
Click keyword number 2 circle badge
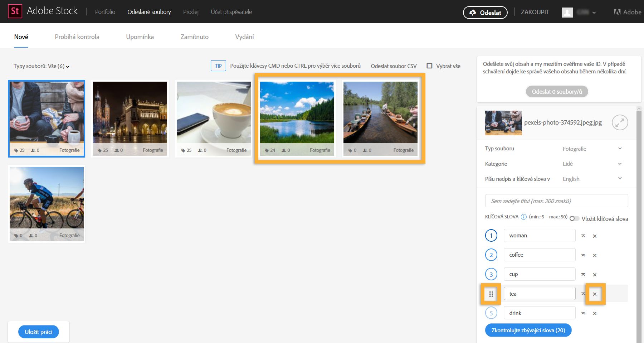click(x=491, y=255)
